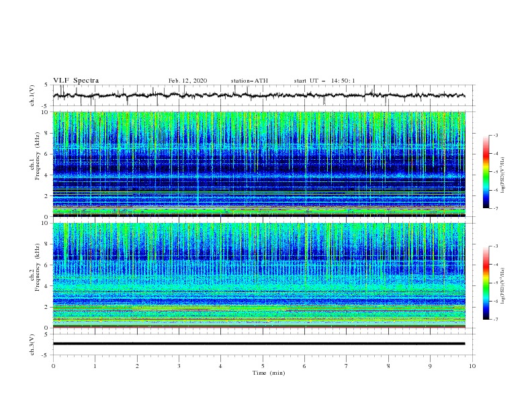
Task: Select the ch.2 colorbar "log(PSD)(V²/Hz)" label
Action: point(503,285)
